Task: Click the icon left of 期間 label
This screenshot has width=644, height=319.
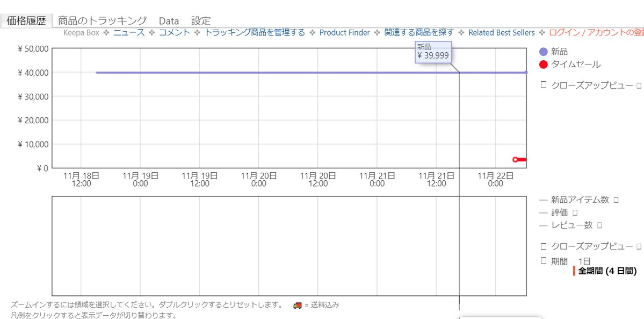Action: click(544, 261)
